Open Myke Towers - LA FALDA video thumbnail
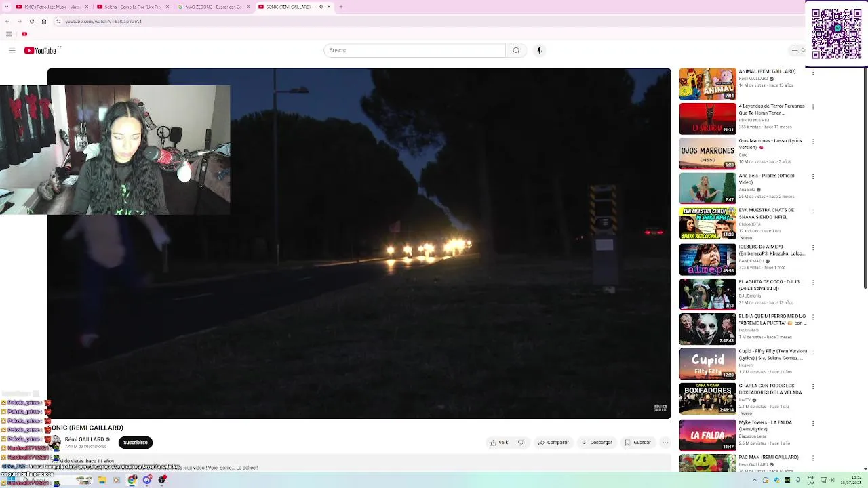Screen dimensions: 868x488 [x=707, y=434]
